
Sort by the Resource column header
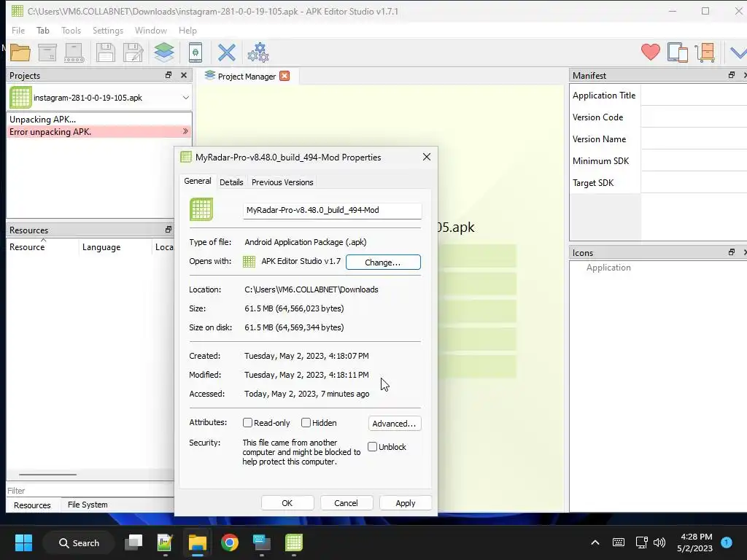point(27,247)
